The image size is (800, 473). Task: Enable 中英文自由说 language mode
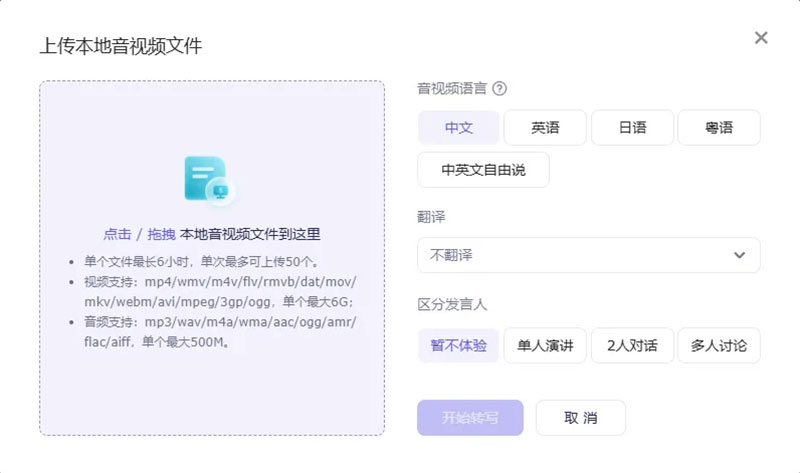point(483,170)
